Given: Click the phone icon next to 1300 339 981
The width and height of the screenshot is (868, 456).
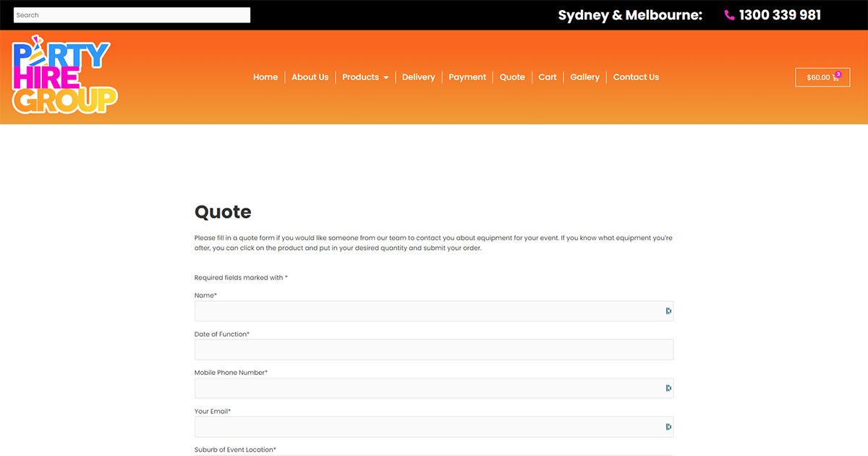Looking at the screenshot, I should 728,14.
